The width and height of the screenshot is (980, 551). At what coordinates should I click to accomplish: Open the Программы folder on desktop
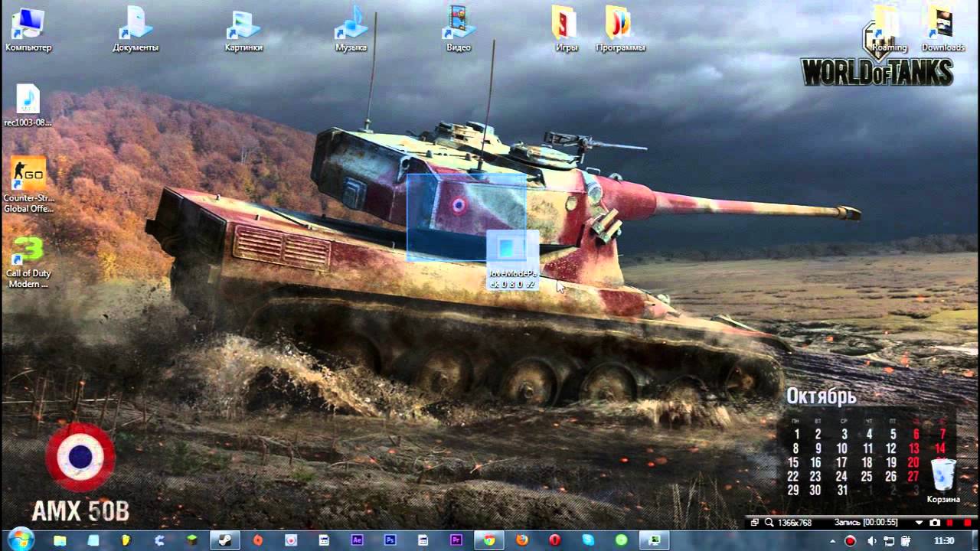click(x=620, y=29)
